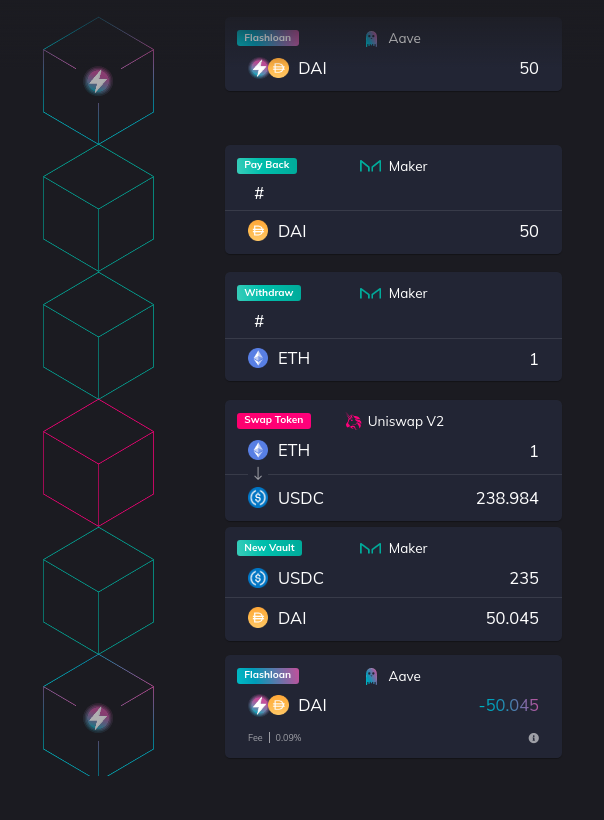The height and width of the screenshot is (820, 604).
Task: Select the Withdraw action tag
Action: 268,293
